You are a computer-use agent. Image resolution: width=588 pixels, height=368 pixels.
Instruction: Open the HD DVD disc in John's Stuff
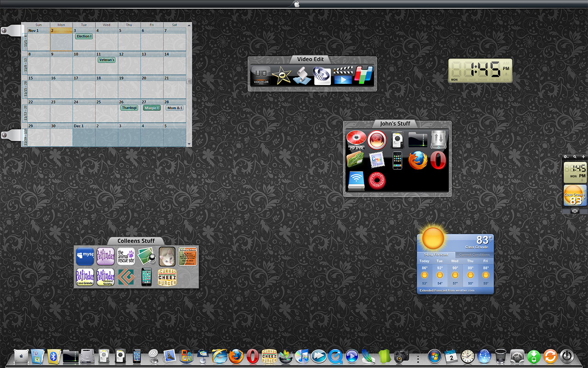pyautogui.click(x=356, y=139)
